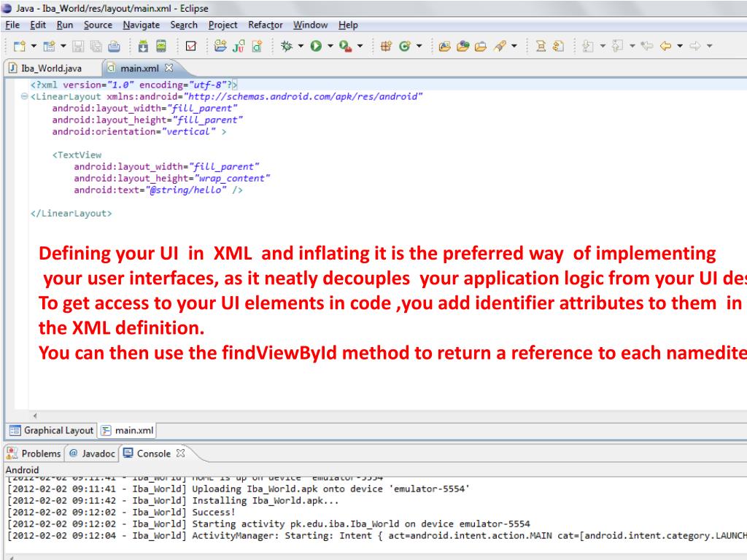
Task: Open the Window menu
Action: [310, 26]
